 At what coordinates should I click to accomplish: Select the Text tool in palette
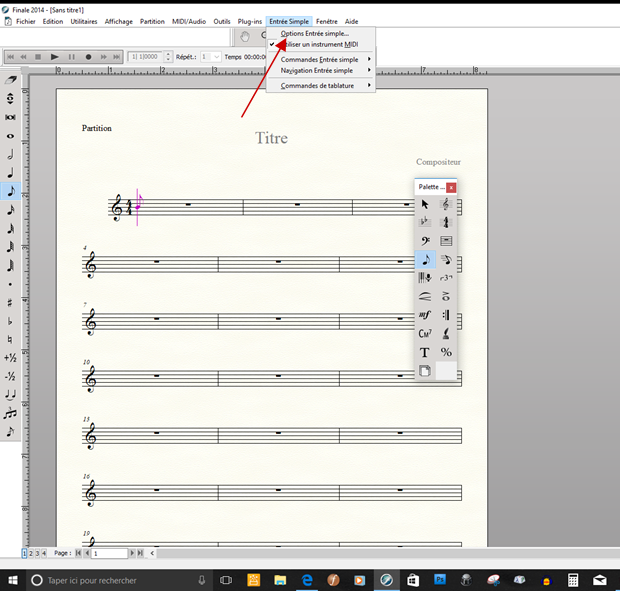(425, 352)
